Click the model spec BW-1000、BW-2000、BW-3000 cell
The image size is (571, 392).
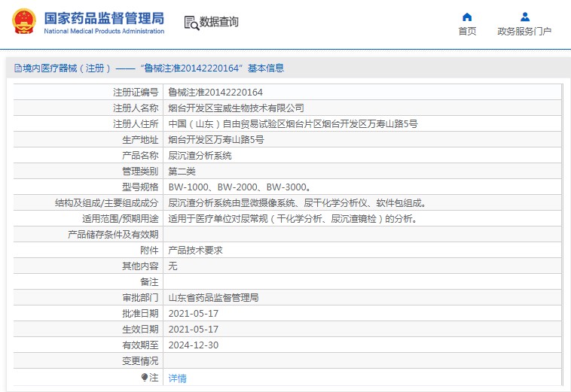pos(239,187)
